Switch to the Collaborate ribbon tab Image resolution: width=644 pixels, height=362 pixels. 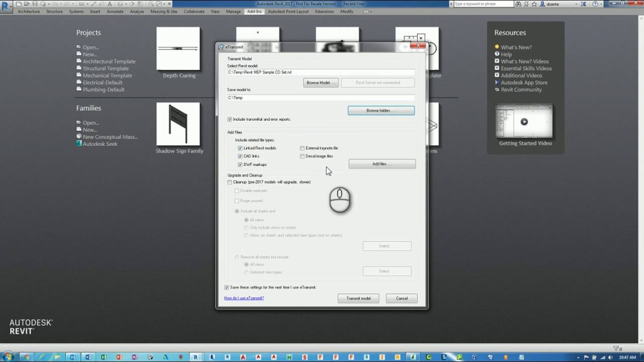(x=194, y=12)
